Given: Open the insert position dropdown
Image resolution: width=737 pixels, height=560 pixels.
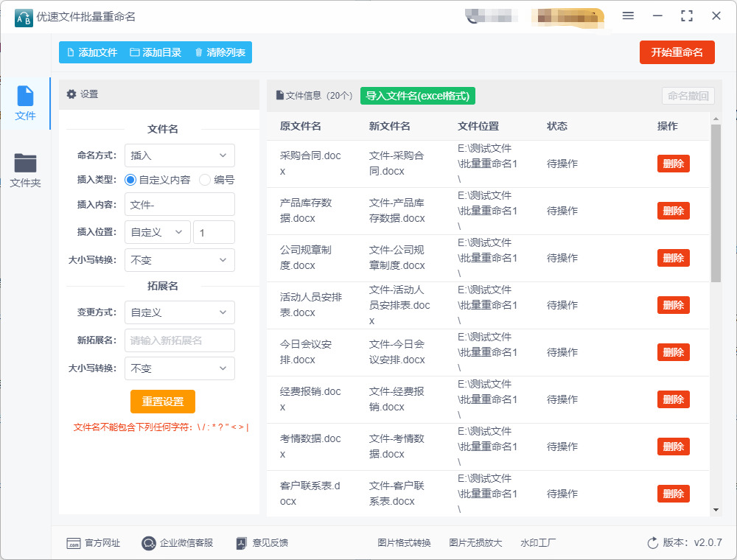Looking at the screenshot, I should (157, 232).
